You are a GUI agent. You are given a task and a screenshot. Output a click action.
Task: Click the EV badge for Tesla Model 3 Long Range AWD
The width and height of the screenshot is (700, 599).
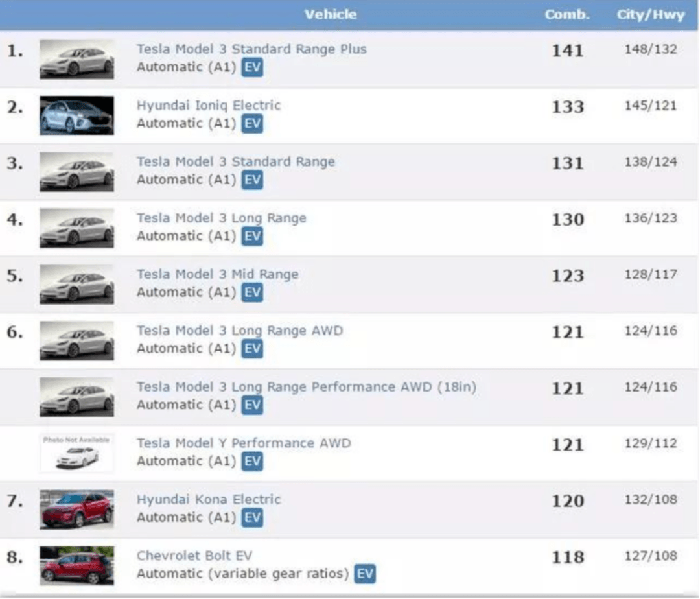point(252,349)
